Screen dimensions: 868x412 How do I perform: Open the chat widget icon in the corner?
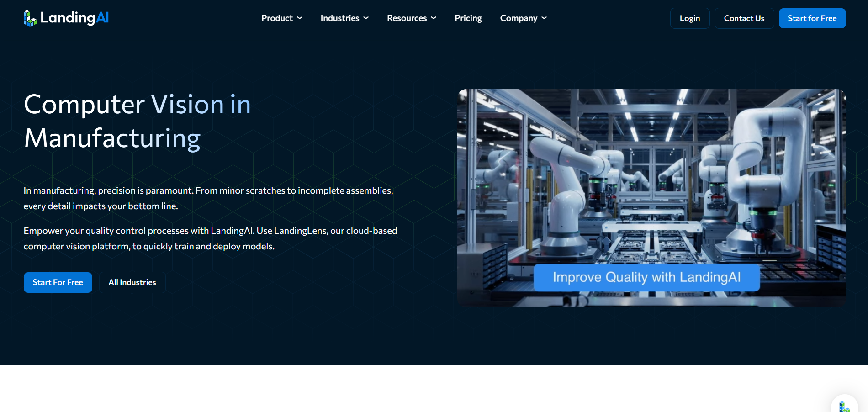pos(844,404)
